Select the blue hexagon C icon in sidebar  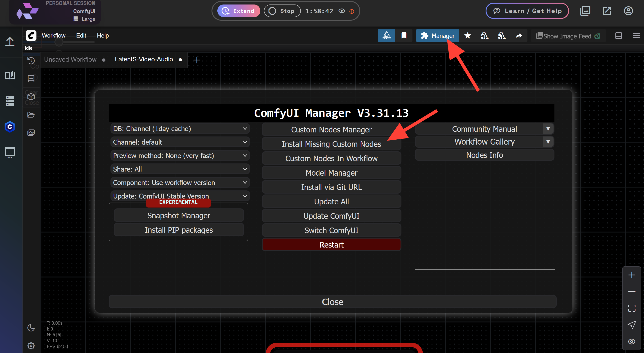pyautogui.click(x=10, y=127)
